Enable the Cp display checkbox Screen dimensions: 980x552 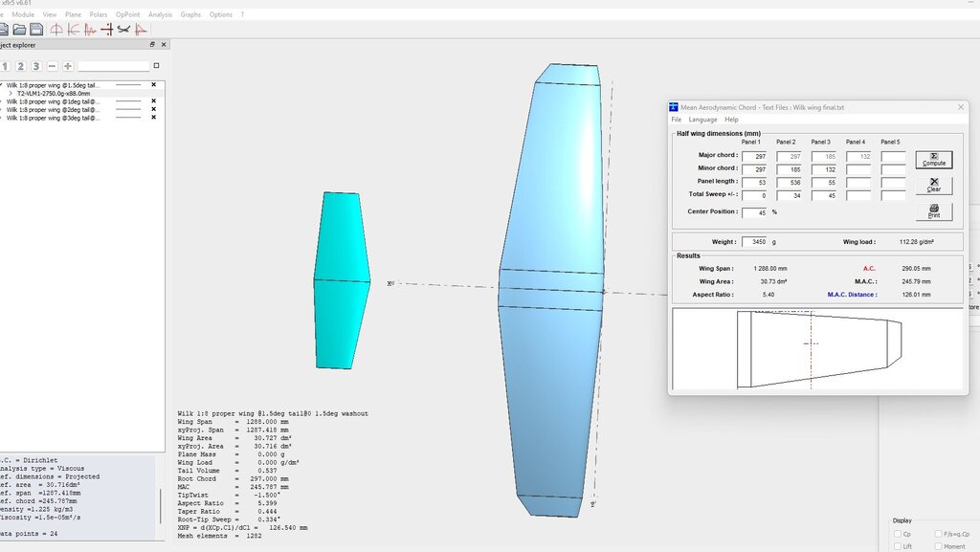897,534
